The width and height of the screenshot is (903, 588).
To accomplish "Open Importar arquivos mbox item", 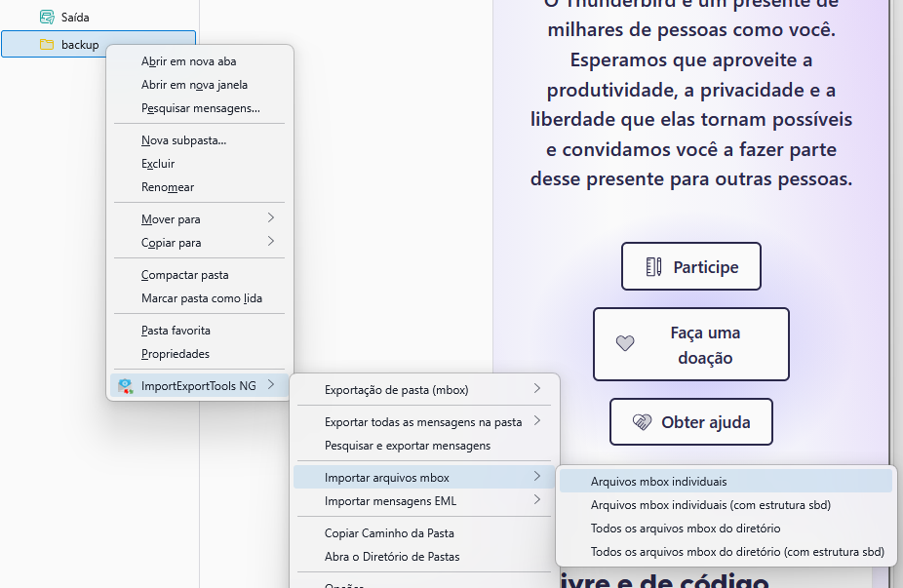I will tap(424, 478).
